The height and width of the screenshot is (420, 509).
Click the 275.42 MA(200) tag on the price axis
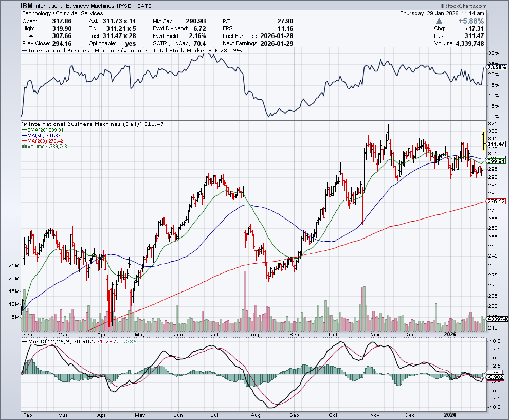click(x=496, y=202)
